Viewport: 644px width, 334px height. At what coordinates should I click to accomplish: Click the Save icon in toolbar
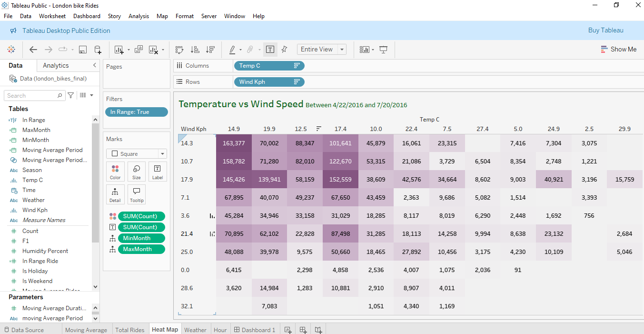coord(82,50)
